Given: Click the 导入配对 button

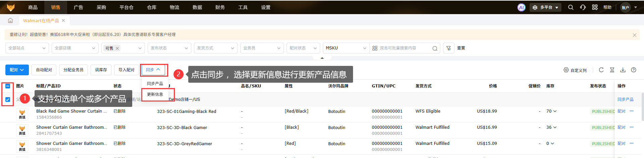Looking at the screenshot, I should [x=127, y=70].
